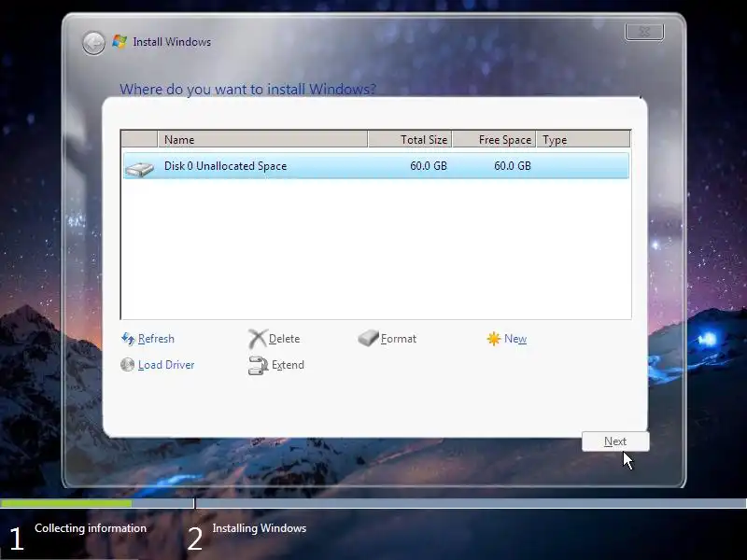Click the green setup progress bar
This screenshot has height=560, width=747.
pyautogui.click(x=66, y=503)
